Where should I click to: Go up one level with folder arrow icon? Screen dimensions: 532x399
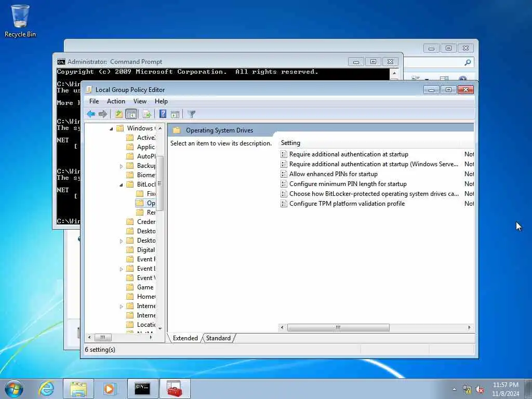pyautogui.click(x=118, y=114)
